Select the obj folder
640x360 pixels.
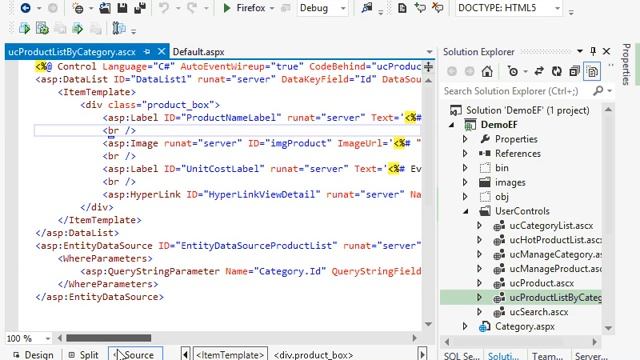click(x=502, y=197)
